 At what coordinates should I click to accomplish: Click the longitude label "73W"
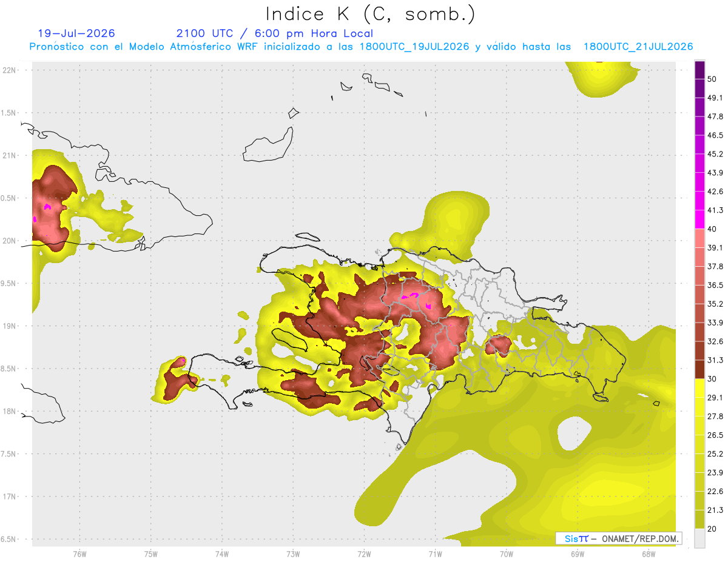pos(293,554)
